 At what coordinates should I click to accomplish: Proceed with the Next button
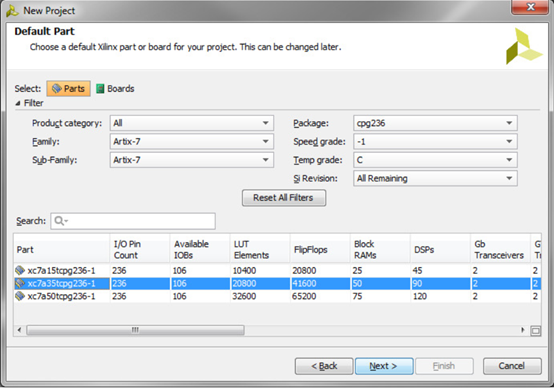pyautogui.click(x=384, y=366)
